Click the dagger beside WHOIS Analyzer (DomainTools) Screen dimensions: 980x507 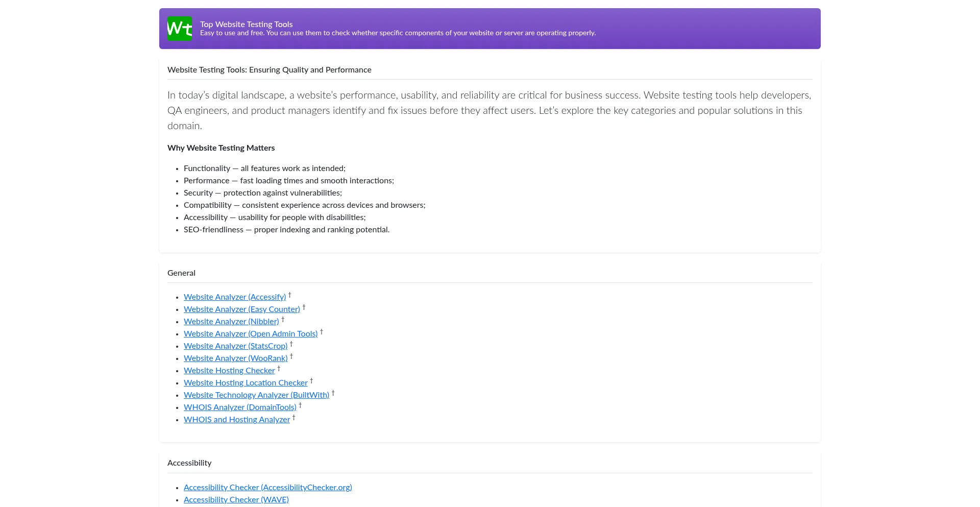coord(301,405)
